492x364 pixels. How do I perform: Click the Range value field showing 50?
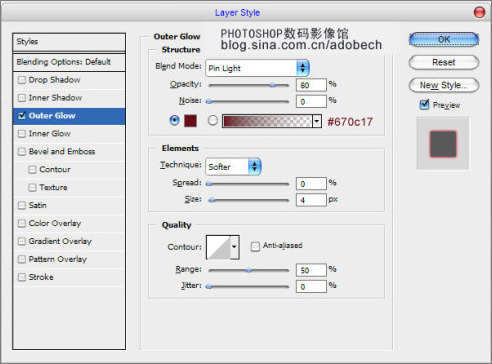pos(311,270)
